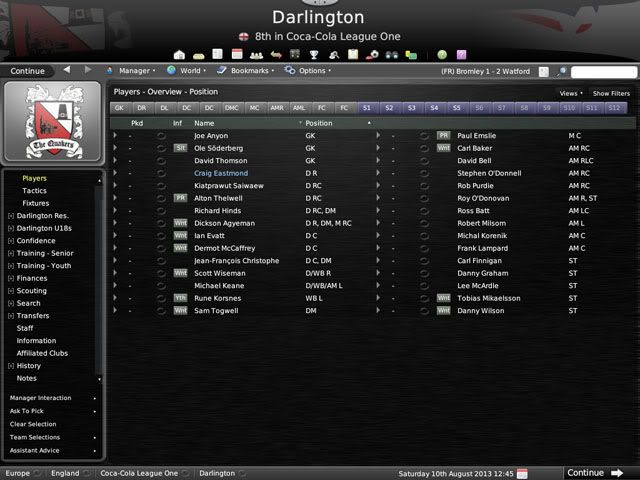Click the bottom-right Continue button
640x480 pixels.
[x=595, y=473]
